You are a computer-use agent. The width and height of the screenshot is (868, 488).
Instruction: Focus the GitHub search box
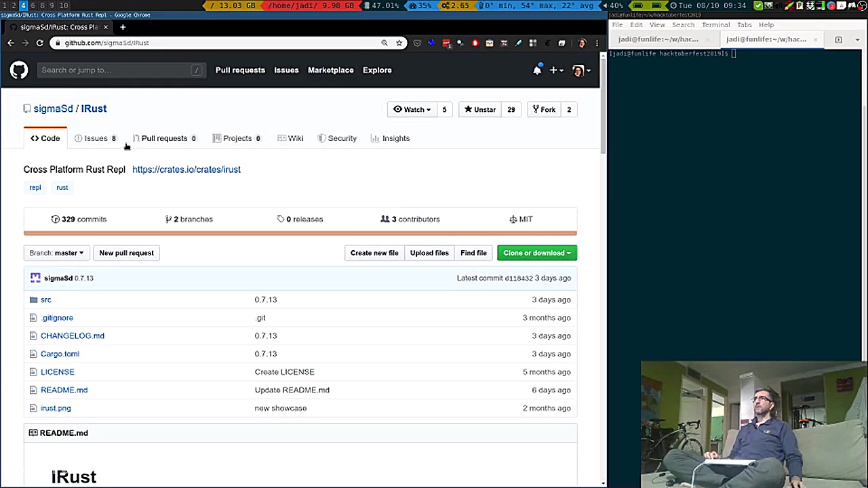click(121, 70)
